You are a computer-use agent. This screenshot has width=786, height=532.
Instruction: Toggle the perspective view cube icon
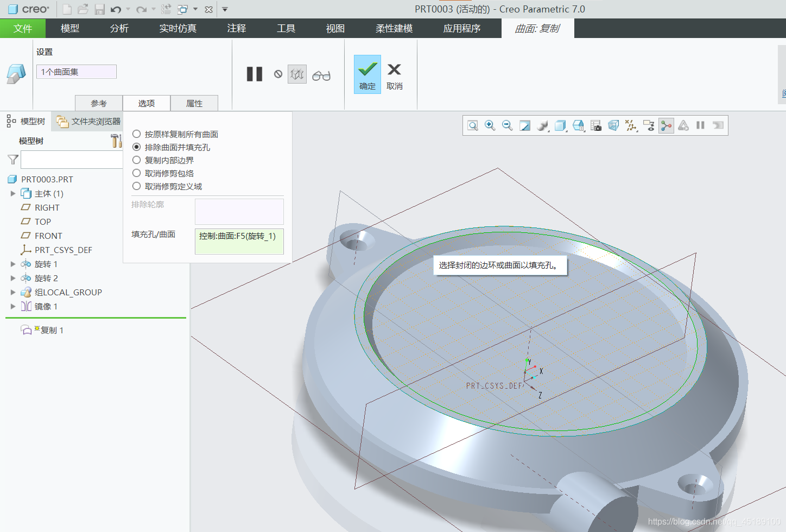(613, 125)
